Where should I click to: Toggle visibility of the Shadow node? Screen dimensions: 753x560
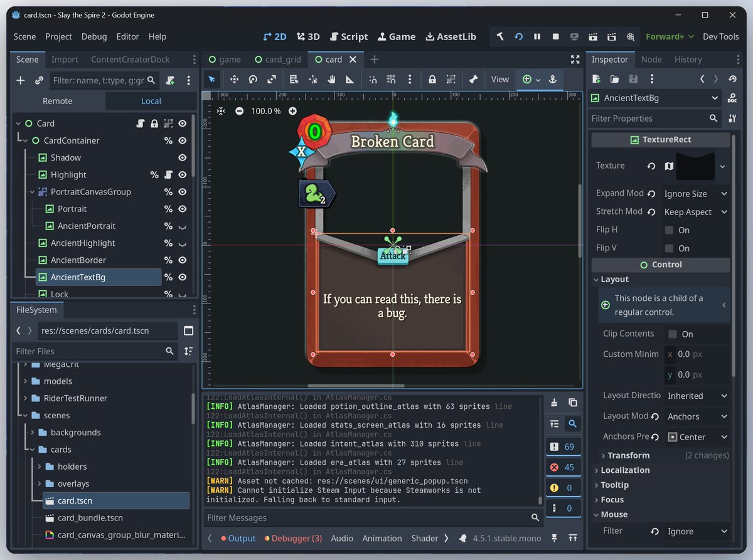[x=182, y=158]
